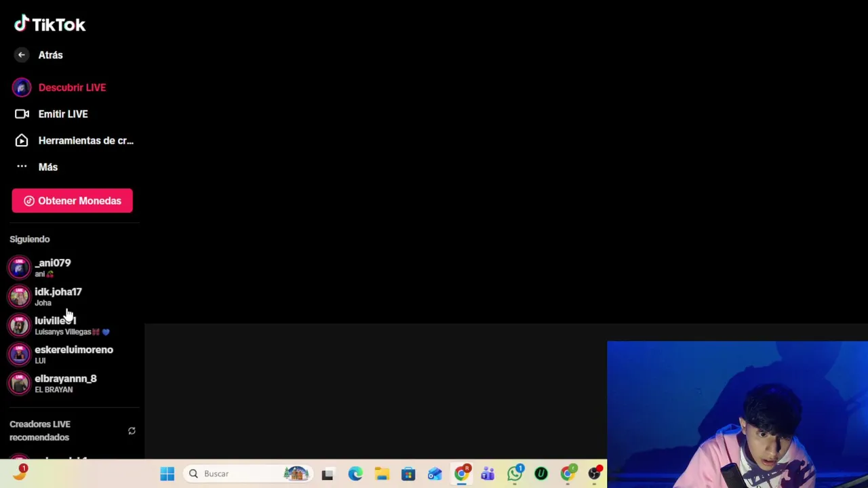Open _ani079's live avatar

click(19, 268)
